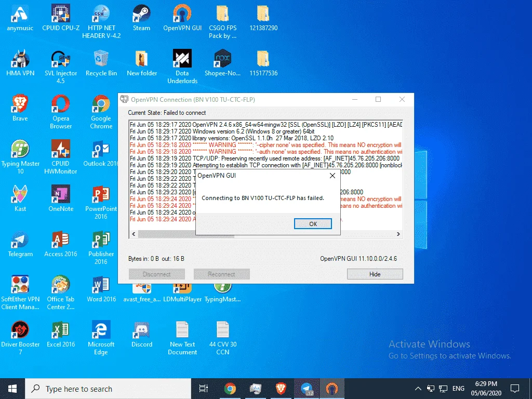Launch Dota Underlords shortcut
Image resolution: width=532 pixels, height=399 pixels.
tap(182, 67)
